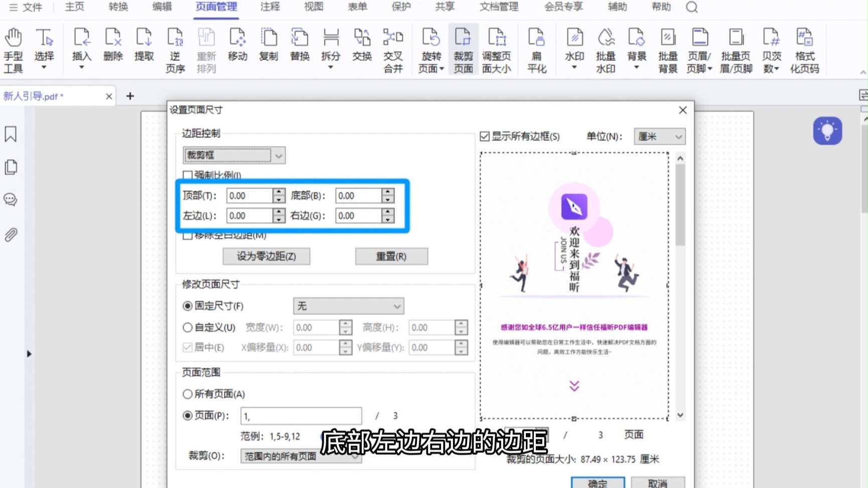Image resolution: width=868 pixels, height=488 pixels.
Task: Open the bookmarks panel in the left sidebar
Action: (11, 134)
